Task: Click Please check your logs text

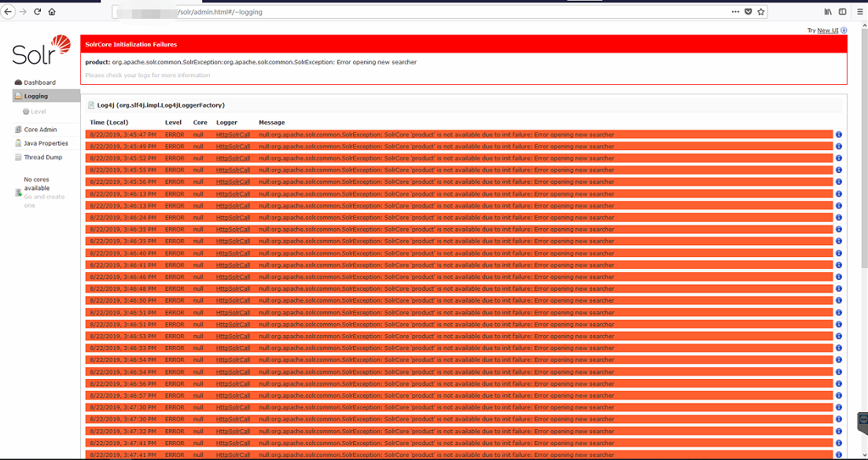Action: (x=147, y=75)
